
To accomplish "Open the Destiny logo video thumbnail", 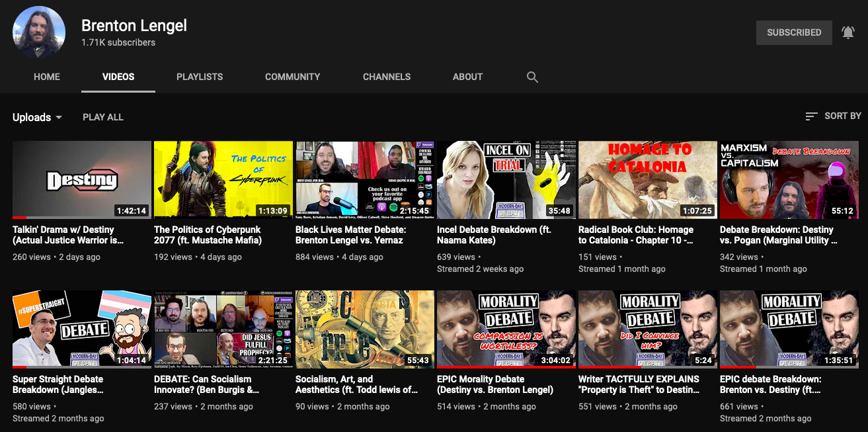I will tap(82, 180).
